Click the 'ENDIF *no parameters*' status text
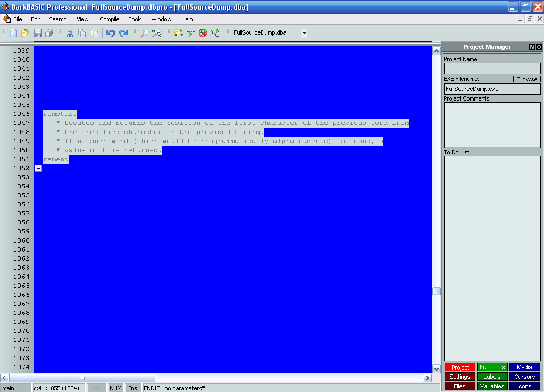The image size is (544, 392). point(174,388)
